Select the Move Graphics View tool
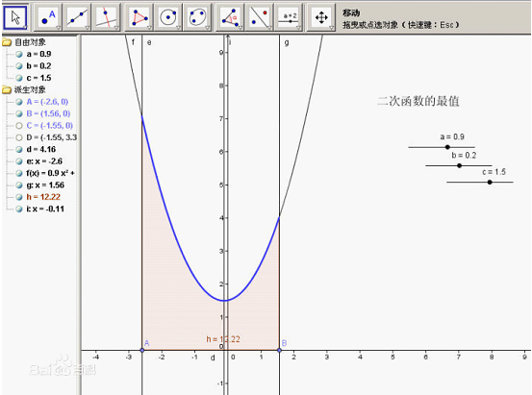The height and width of the screenshot is (395, 532). [x=321, y=17]
